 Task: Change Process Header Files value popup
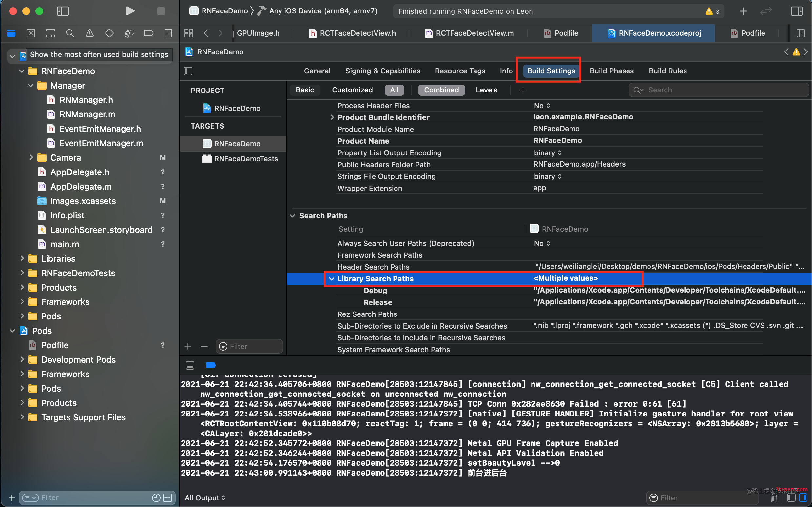542,106
